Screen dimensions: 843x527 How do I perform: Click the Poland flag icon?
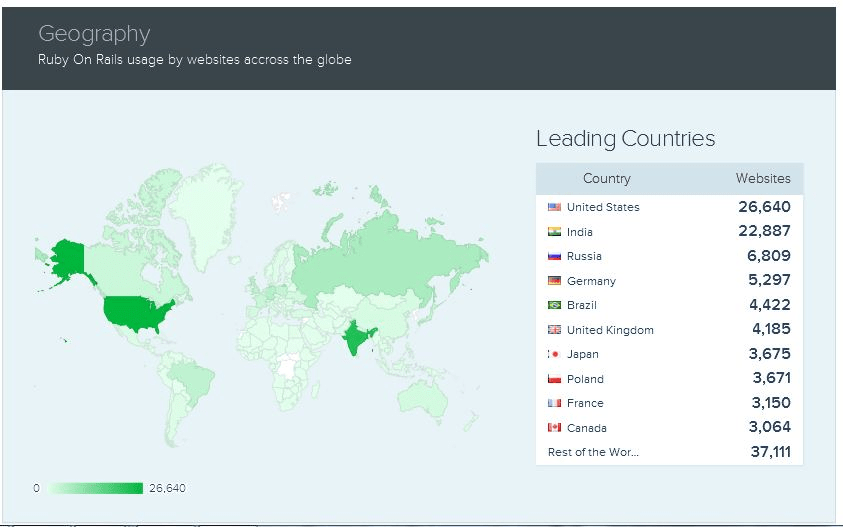554,379
